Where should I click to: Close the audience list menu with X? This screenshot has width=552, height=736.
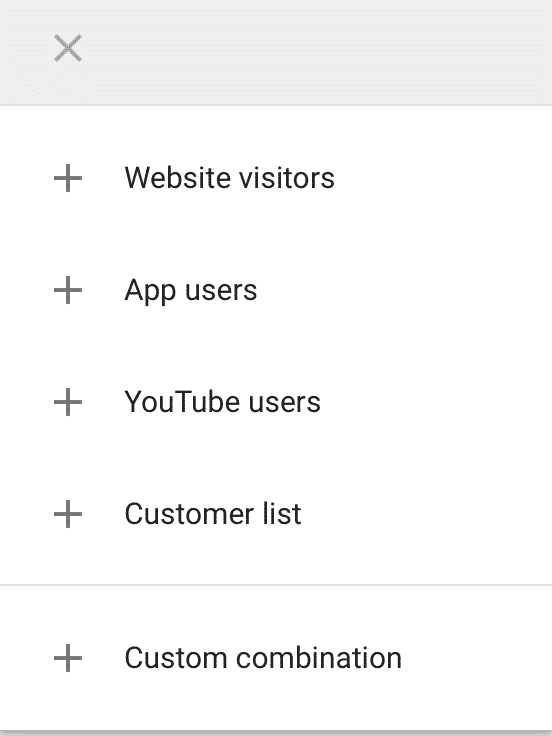point(68,48)
